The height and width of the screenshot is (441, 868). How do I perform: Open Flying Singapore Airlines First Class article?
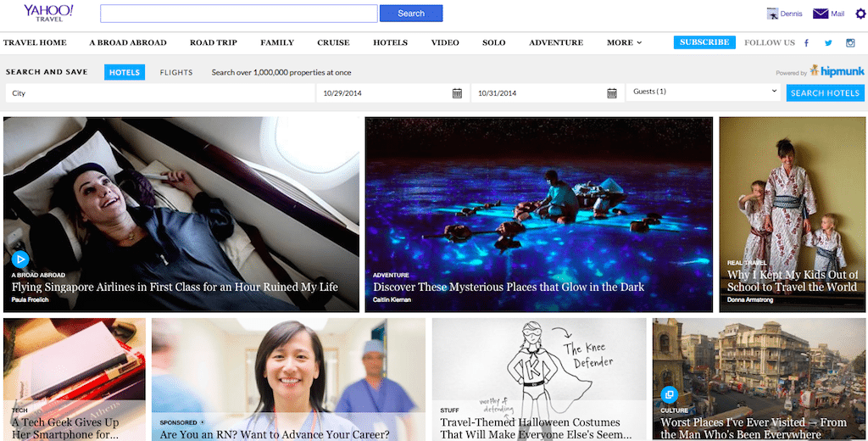tap(175, 287)
